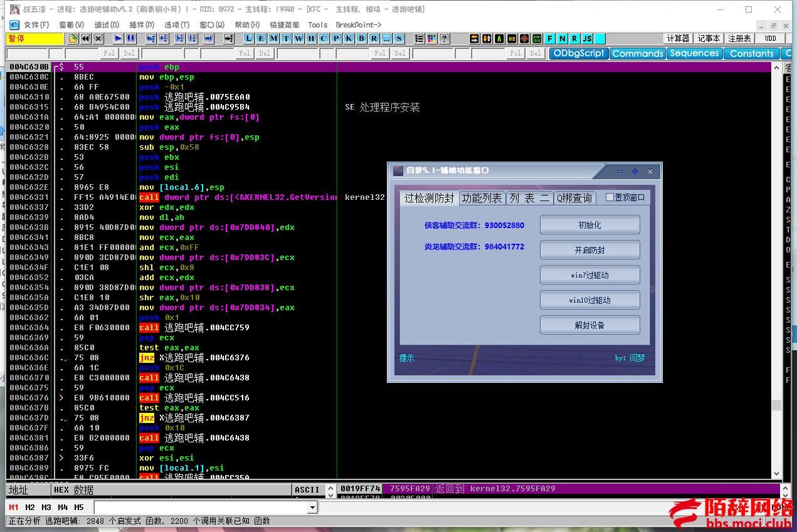The image size is (797, 532).
Task: Step over using the toolbar icon
Action: [163, 38]
